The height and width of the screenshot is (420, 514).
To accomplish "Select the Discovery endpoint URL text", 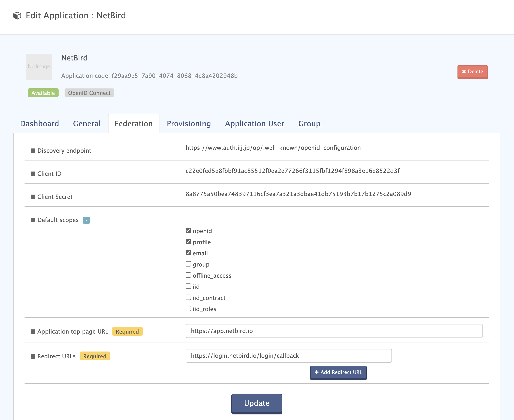I will [273, 148].
